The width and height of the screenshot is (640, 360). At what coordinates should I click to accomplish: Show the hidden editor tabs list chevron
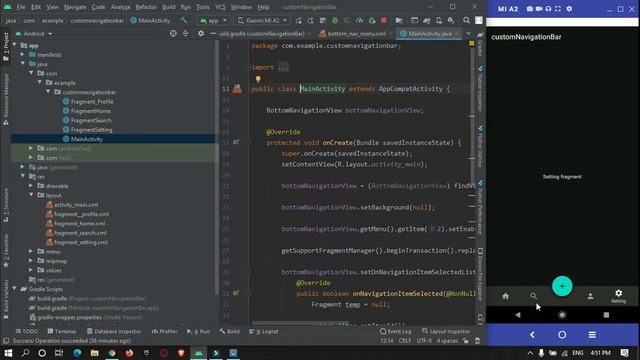click(468, 33)
